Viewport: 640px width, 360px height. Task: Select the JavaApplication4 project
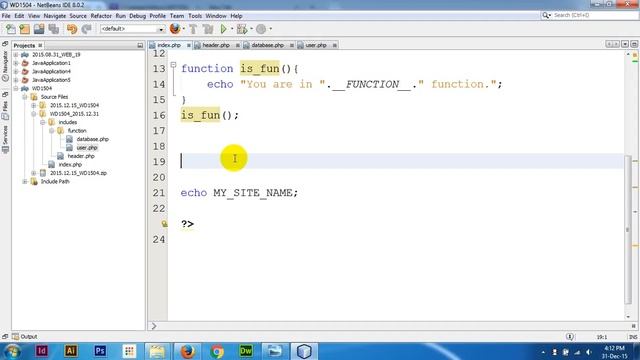51,71
